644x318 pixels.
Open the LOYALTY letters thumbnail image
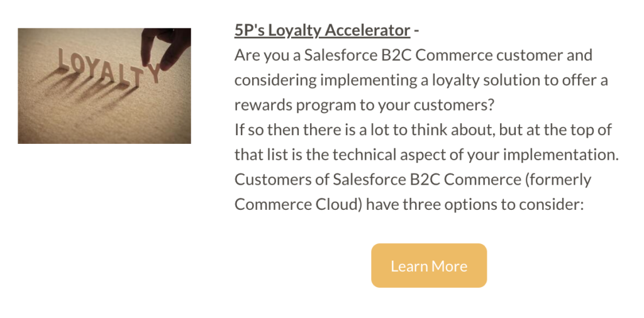point(104,85)
